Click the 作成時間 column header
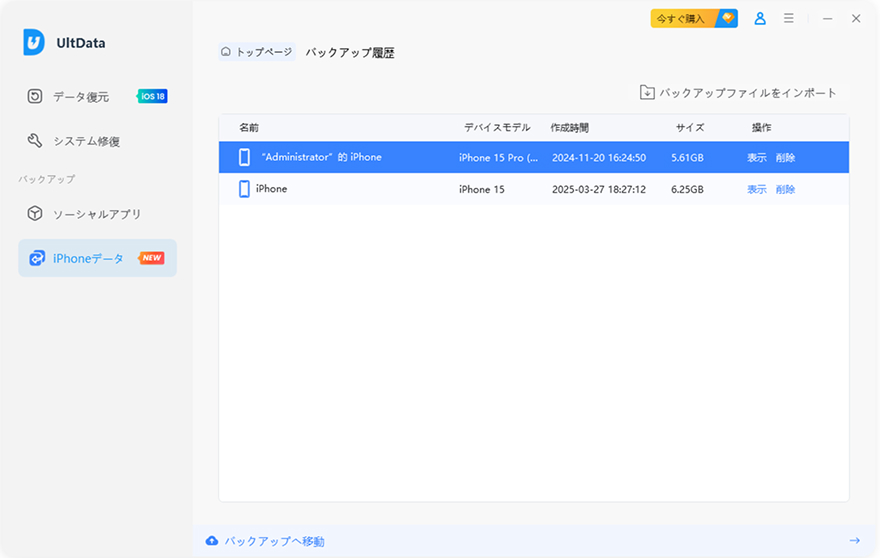 [x=570, y=127]
